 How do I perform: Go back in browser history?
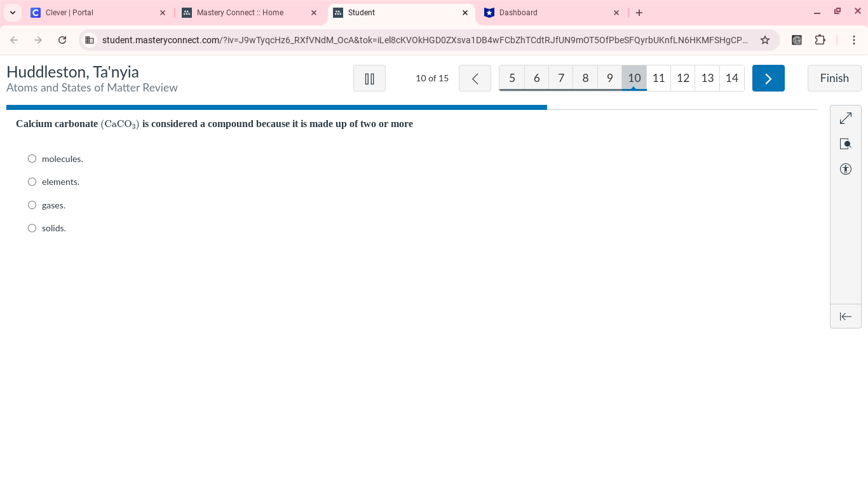pyautogui.click(x=14, y=40)
